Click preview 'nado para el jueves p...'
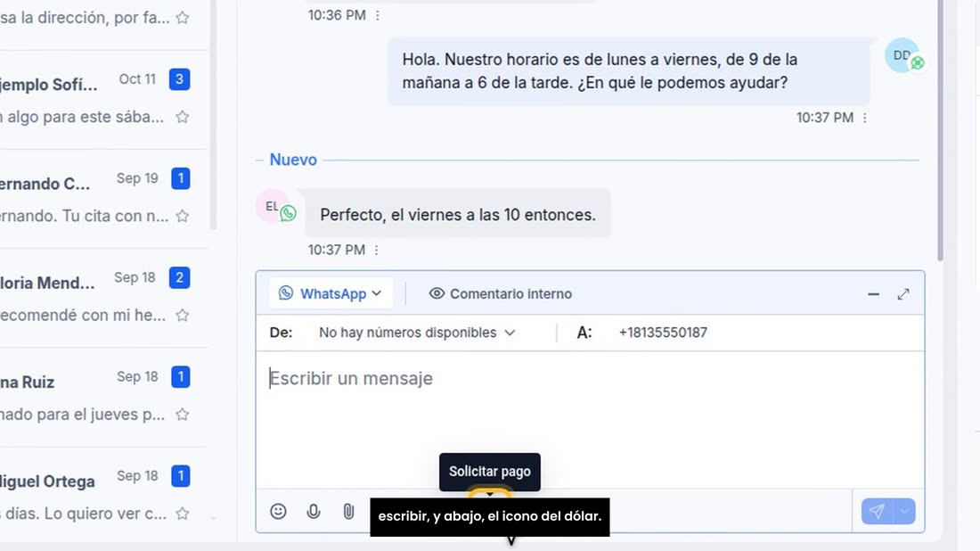980x551 pixels. coord(83,414)
